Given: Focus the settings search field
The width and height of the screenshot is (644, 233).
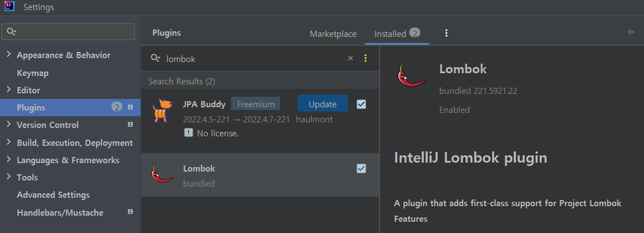Looking at the screenshot, I should (68, 32).
